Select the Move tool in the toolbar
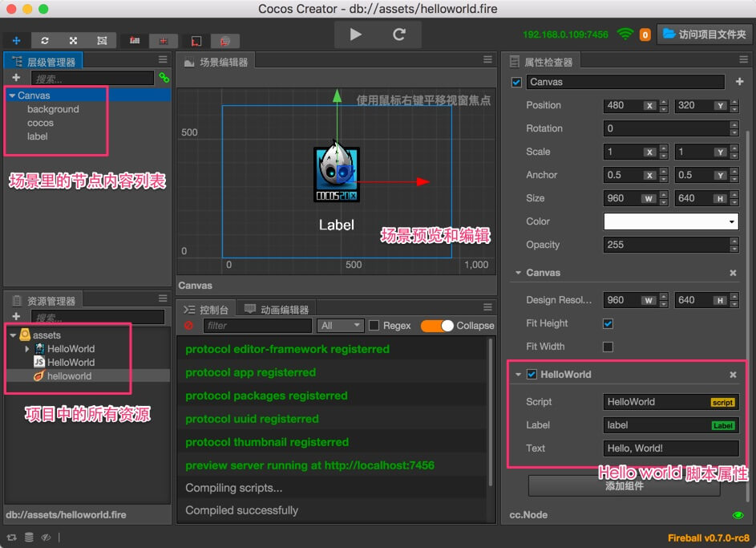 (x=16, y=40)
